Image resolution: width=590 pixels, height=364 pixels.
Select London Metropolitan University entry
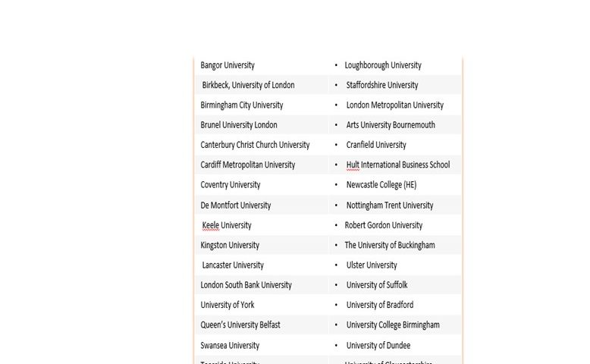coord(394,105)
